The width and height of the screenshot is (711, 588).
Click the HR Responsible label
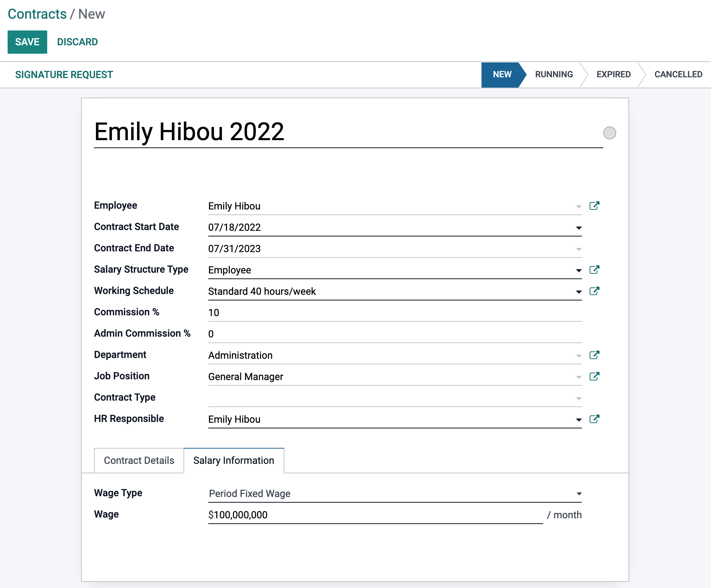(129, 419)
